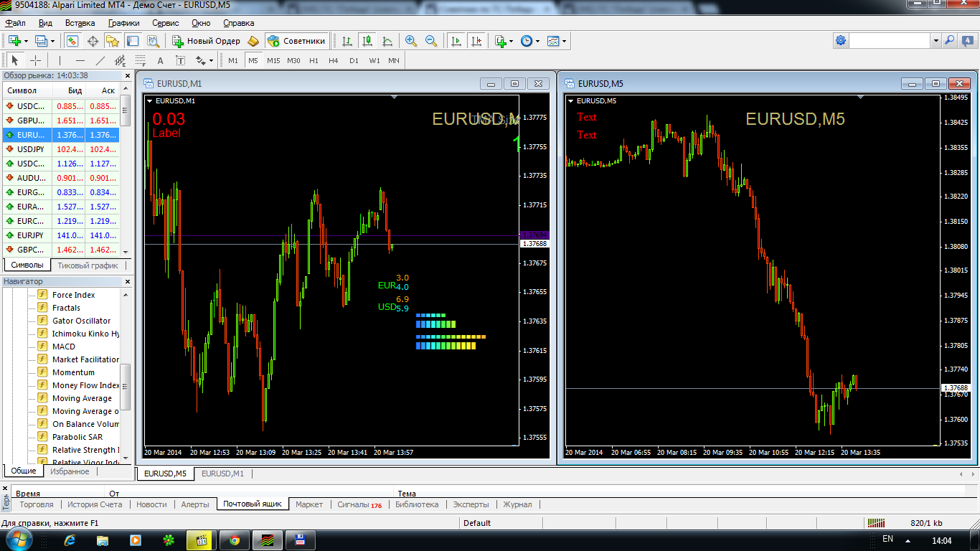Click the New Order button
The image size is (980, 551).
(206, 41)
